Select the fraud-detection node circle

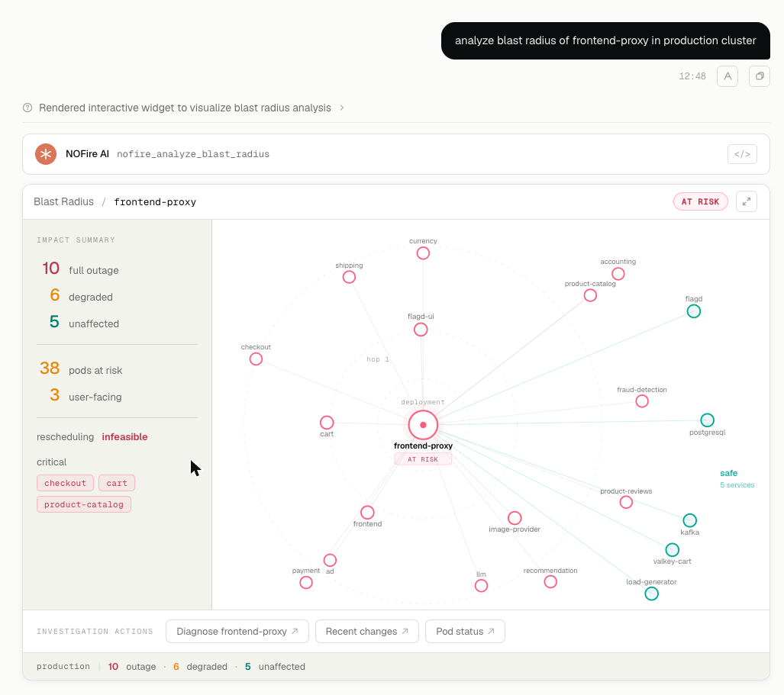point(642,401)
